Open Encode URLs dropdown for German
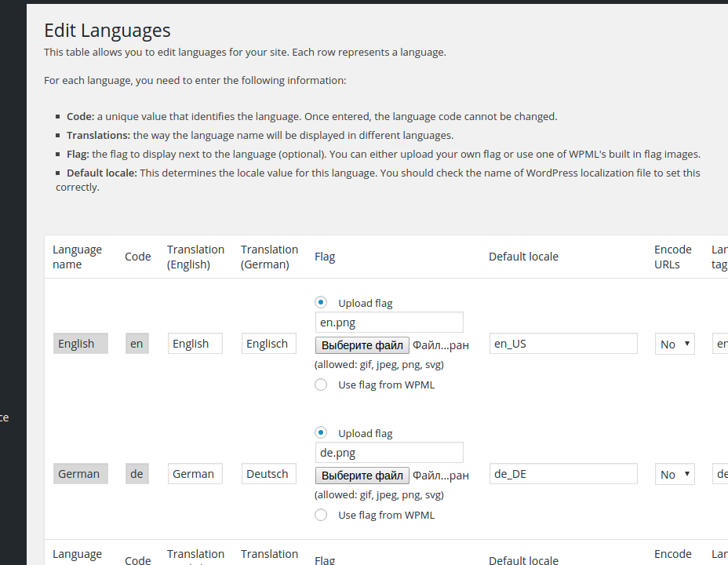Image resolution: width=728 pixels, height=565 pixels. pos(675,474)
